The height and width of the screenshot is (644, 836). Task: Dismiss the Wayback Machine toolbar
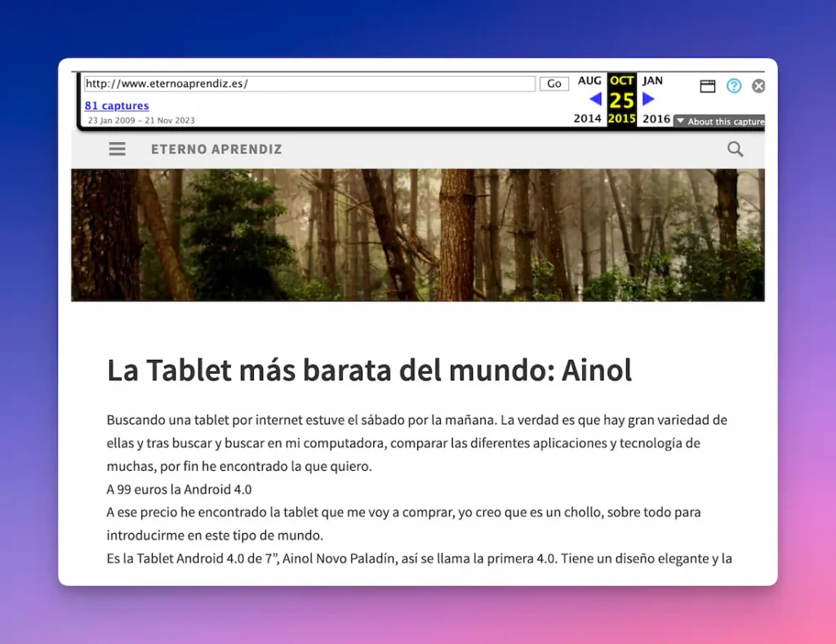click(x=758, y=85)
